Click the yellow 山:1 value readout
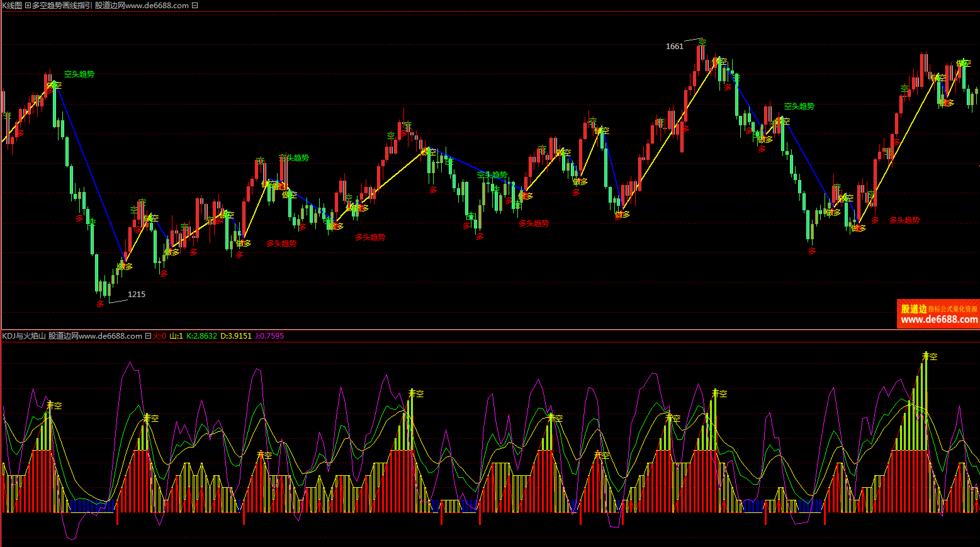 (x=176, y=336)
